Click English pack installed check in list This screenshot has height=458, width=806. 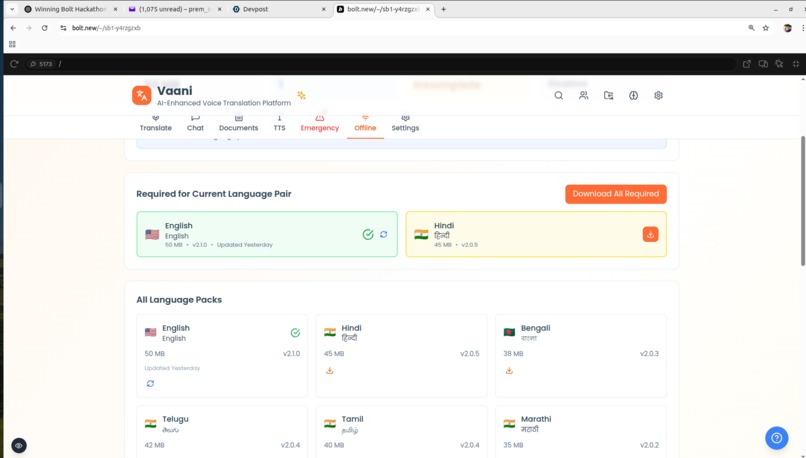[x=295, y=333]
